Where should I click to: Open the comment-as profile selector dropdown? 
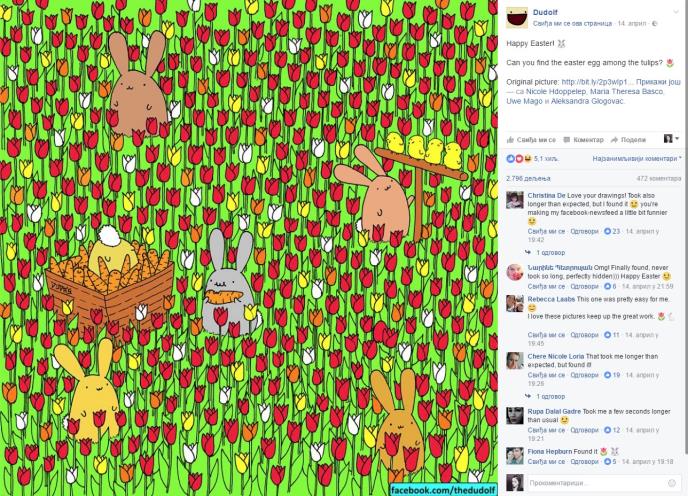click(671, 139)
